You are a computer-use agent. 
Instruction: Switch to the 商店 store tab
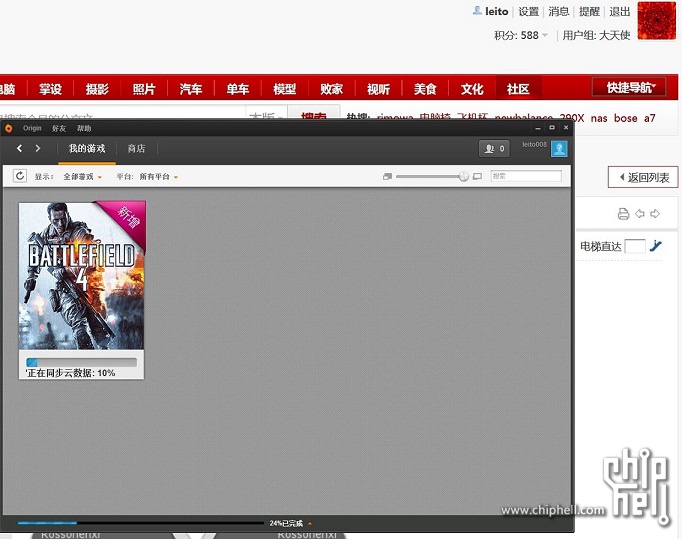(x=136, y=149)
